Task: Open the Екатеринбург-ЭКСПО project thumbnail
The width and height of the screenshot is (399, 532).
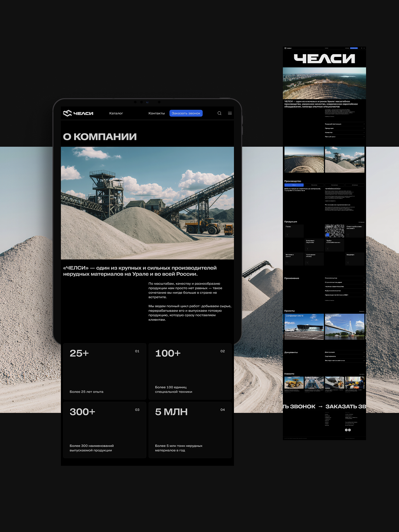Action: [x=304, y=327]
